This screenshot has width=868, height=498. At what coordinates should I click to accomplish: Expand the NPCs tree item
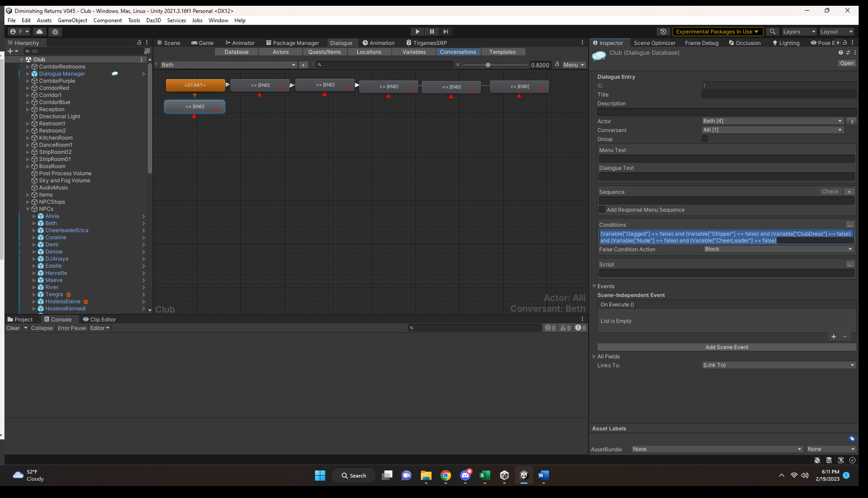(x=30, y=208)
